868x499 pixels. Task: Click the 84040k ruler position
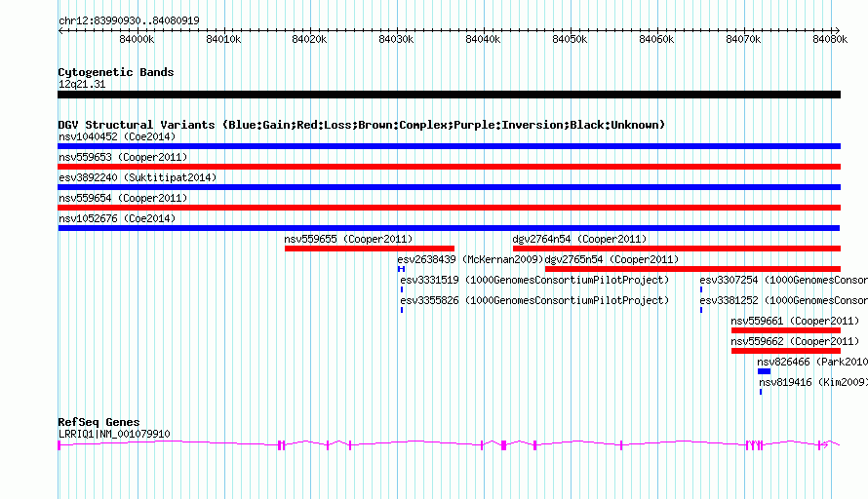coord(484,39)
